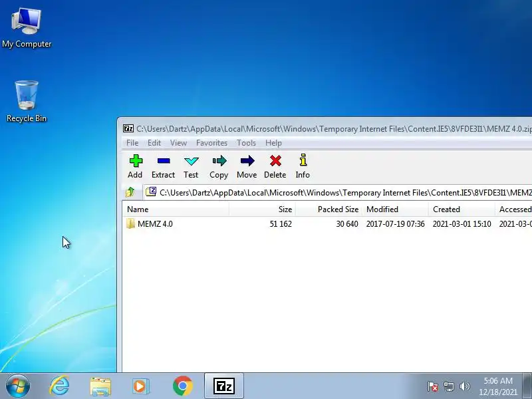This screenshot has height=399, width=532.
Task: Run the Test archive tool
Action: [x=191, y=166]
